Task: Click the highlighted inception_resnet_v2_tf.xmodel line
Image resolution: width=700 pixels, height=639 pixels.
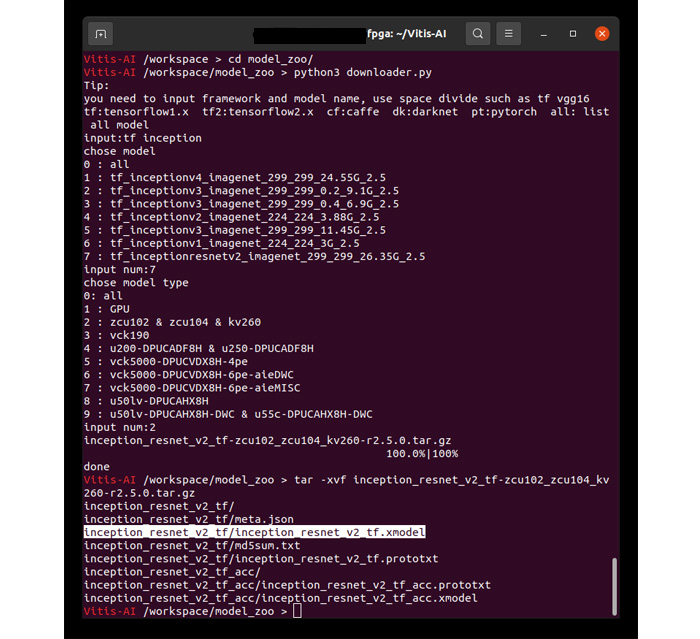Action: click(x=254, y=532)
